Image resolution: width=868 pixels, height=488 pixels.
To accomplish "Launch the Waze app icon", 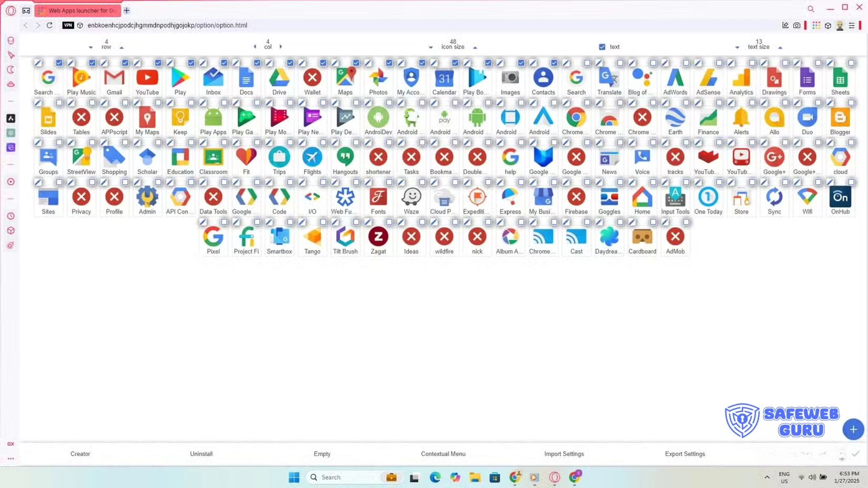I will tap(411, 197).
